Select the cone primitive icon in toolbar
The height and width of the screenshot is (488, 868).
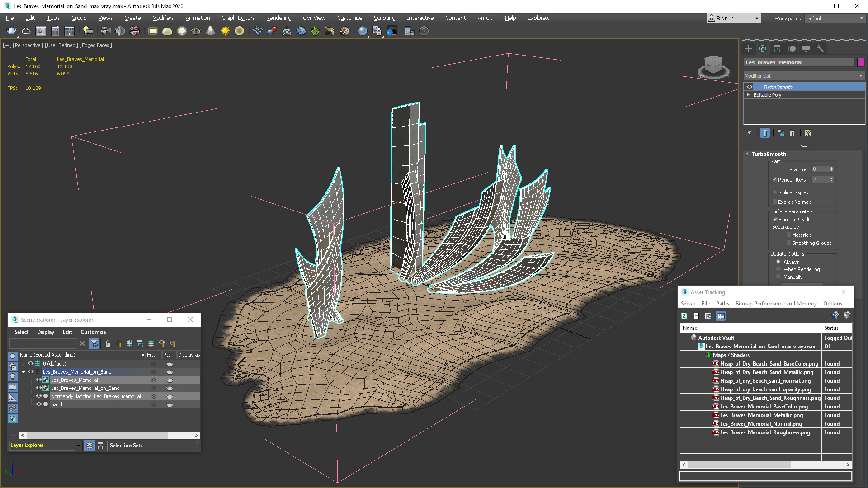pos(210,31)
